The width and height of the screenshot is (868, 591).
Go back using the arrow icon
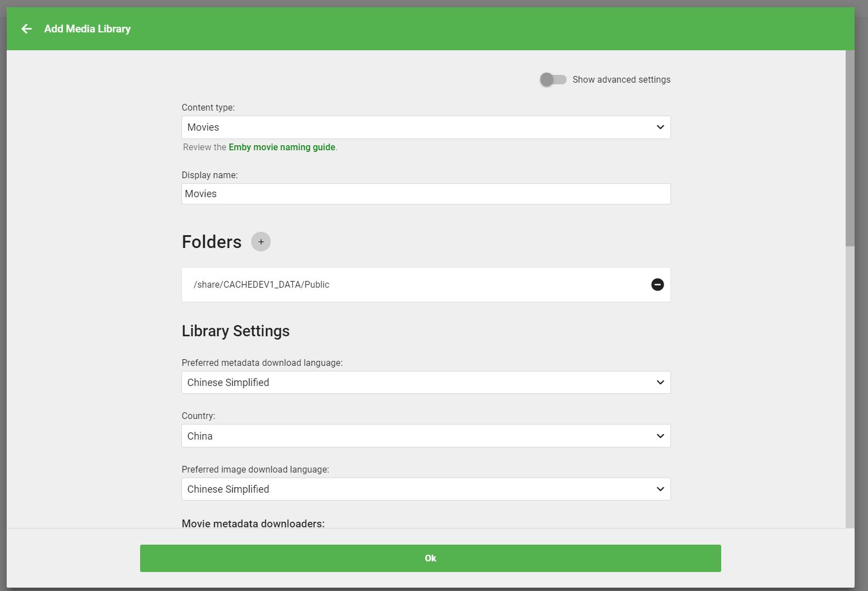[x=26, y=28]
